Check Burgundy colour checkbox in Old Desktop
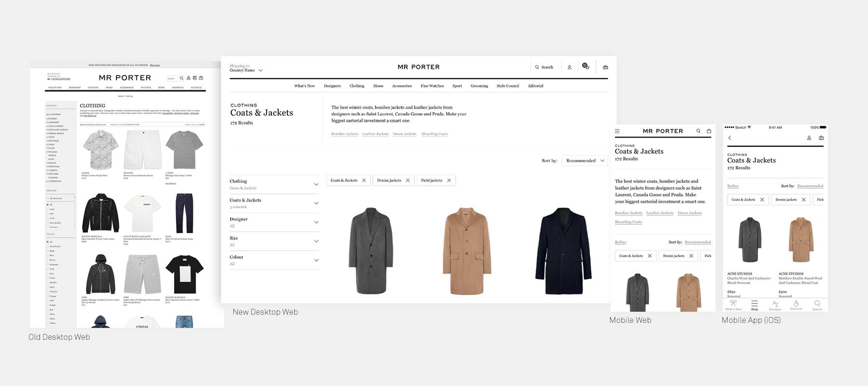Image resolution: width=868 pixels, height=386 pixels. (x=48, y=264)
